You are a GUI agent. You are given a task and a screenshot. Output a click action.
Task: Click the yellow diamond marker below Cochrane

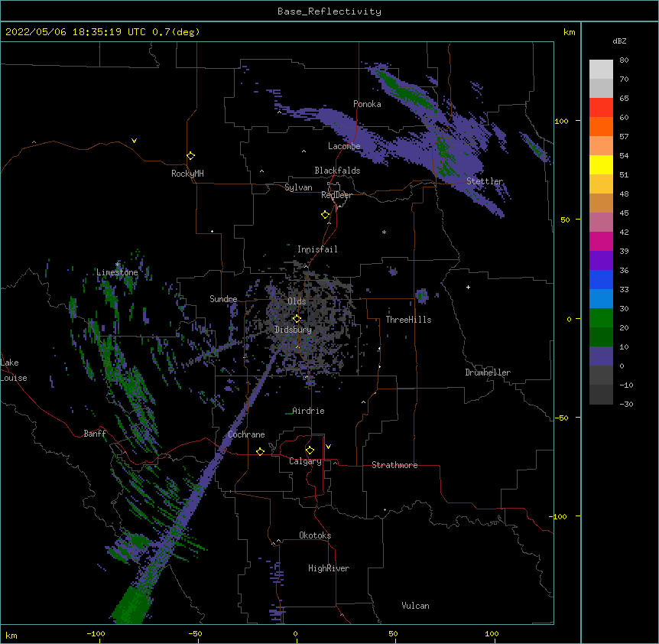point(260,451)
